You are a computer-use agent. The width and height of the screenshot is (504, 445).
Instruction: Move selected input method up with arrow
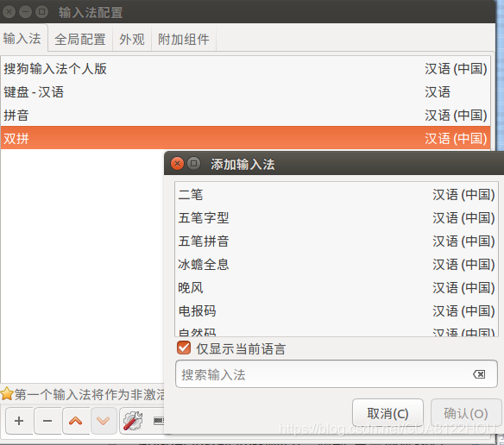point(76,421)
